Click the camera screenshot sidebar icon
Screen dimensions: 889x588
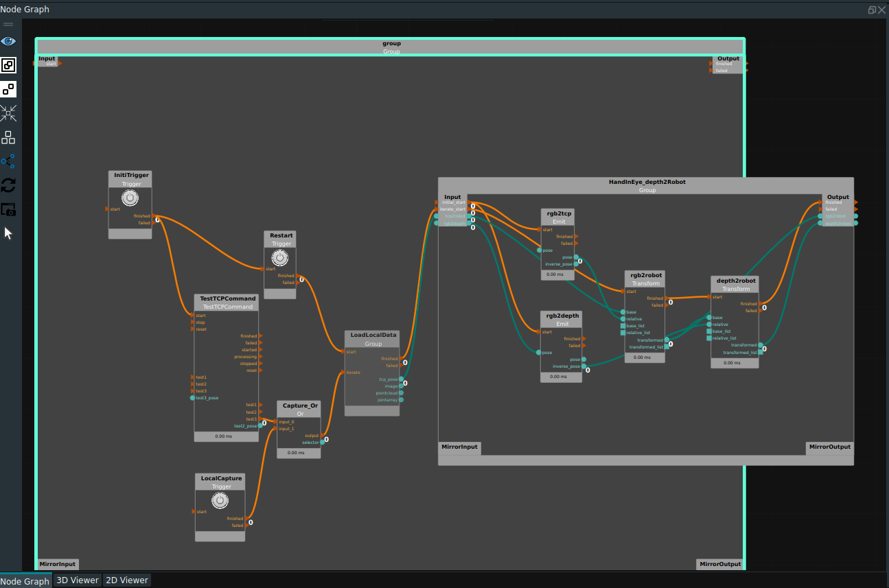click(x=8, y=209)
